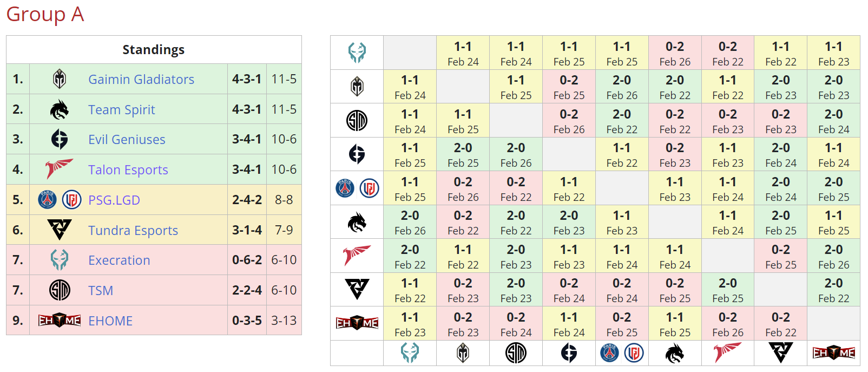Click the TSM logo in standings

pos(60,290)
